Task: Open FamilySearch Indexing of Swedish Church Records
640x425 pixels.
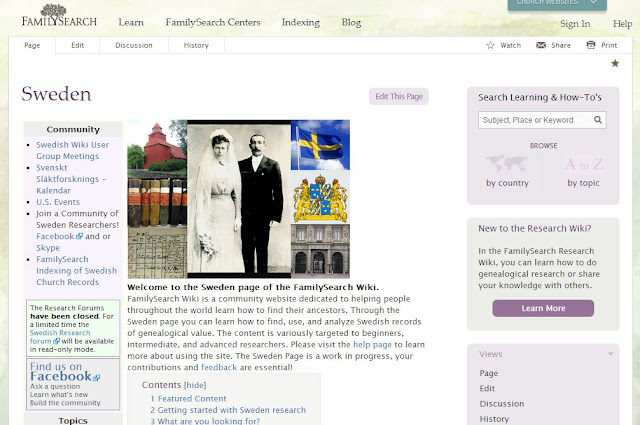Action: point(76,271)
